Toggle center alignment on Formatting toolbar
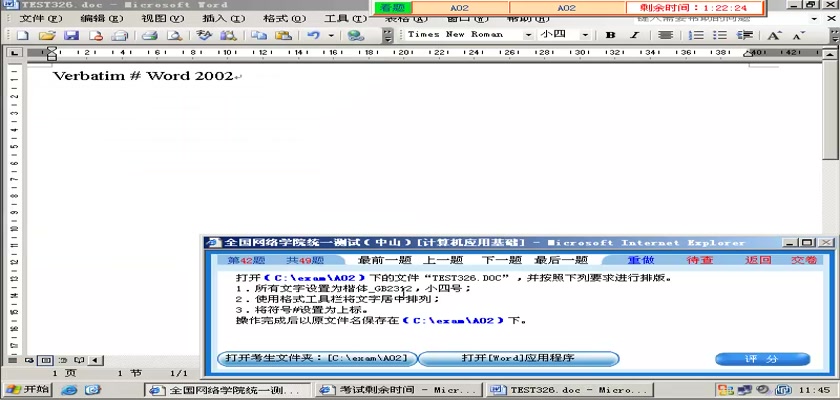The image size is (840, 400). pyautogui.click(x=665, y=35)
